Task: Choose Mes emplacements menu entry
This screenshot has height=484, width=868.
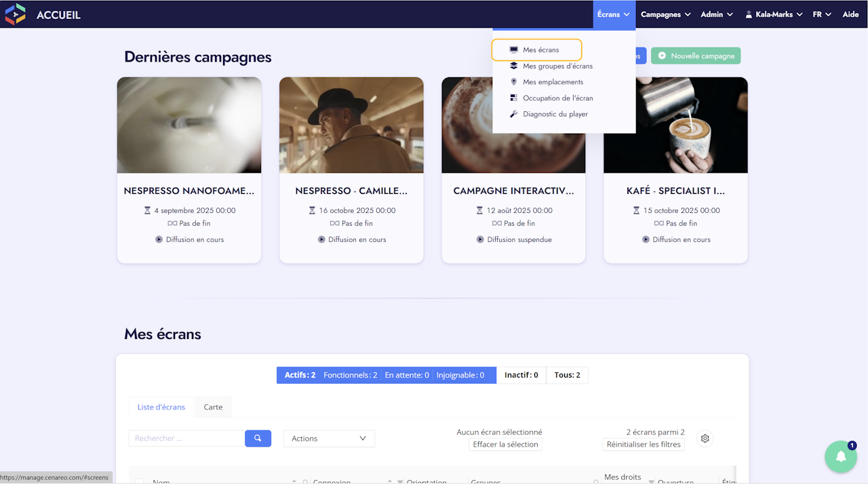Action: [553, 82]
